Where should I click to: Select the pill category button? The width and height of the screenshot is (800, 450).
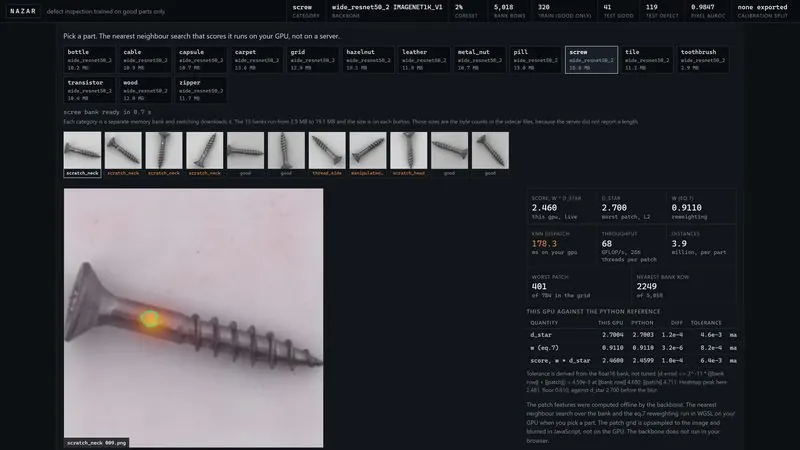tap(535, 60)
